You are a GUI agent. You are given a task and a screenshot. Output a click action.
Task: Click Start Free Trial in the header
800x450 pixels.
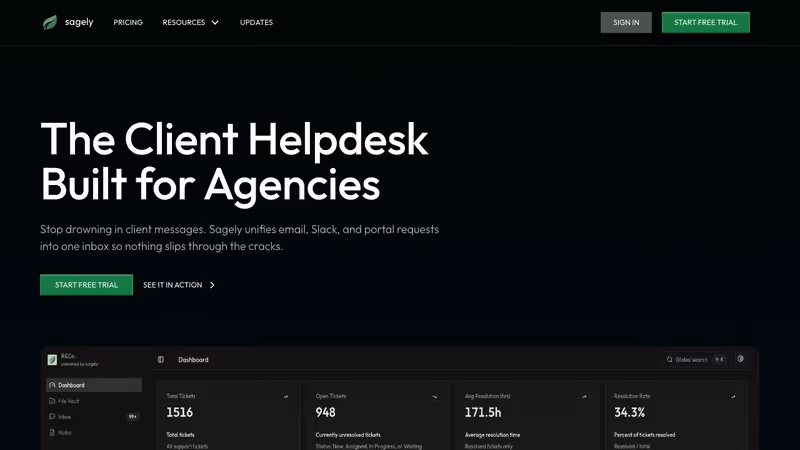(x=706, y=22)
